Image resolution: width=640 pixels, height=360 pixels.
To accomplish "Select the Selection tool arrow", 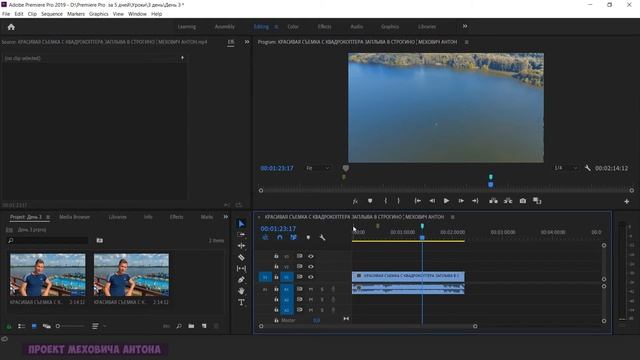I will click(241, 224).
